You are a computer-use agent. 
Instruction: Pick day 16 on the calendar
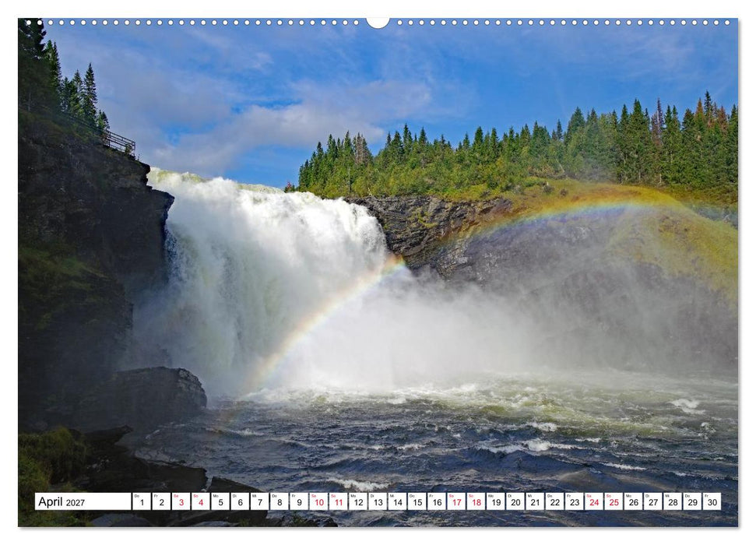pos(437,501)
